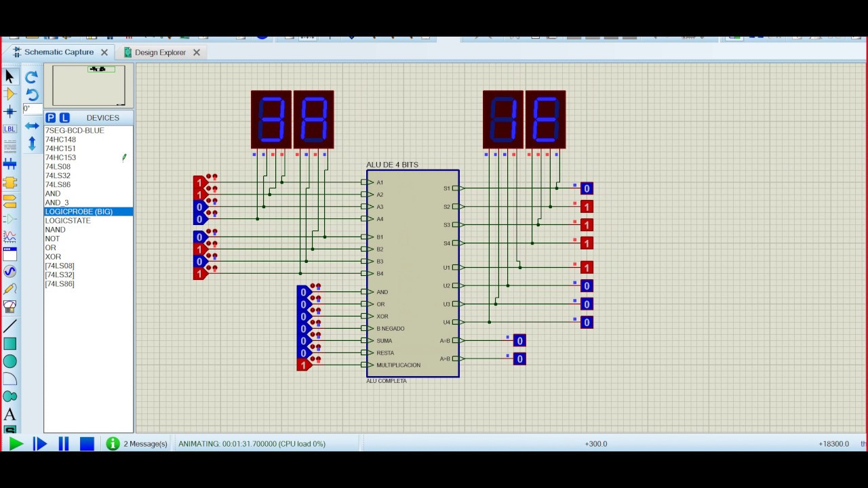Rotate clockwise using the top rotation arrow
Screen dimensions: 868x488
point(32,77)
